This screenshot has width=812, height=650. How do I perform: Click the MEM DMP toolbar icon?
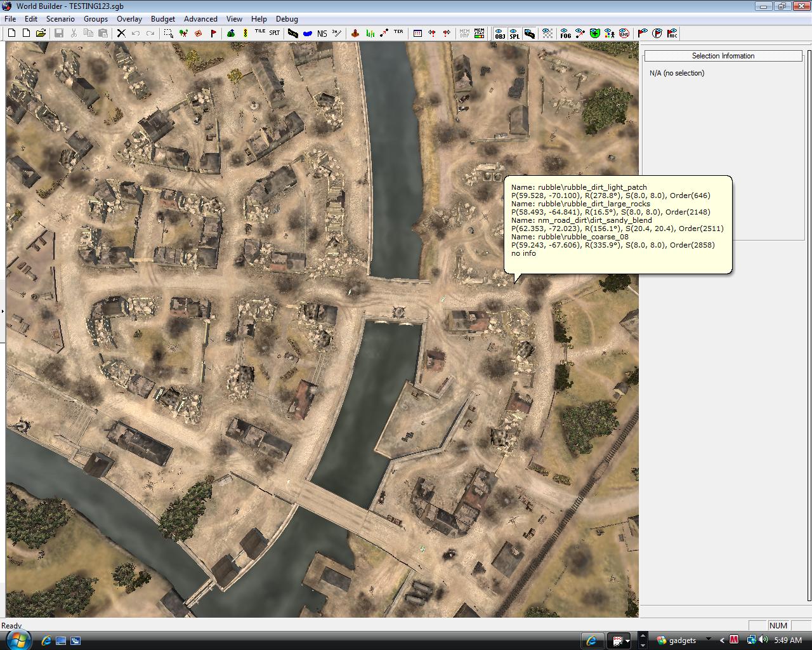click(x=464, y=33)
